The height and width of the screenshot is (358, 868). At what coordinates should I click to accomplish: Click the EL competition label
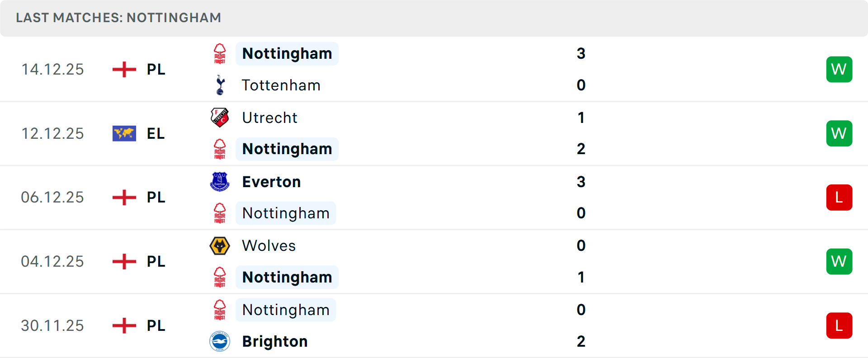[x=156, y=133]
